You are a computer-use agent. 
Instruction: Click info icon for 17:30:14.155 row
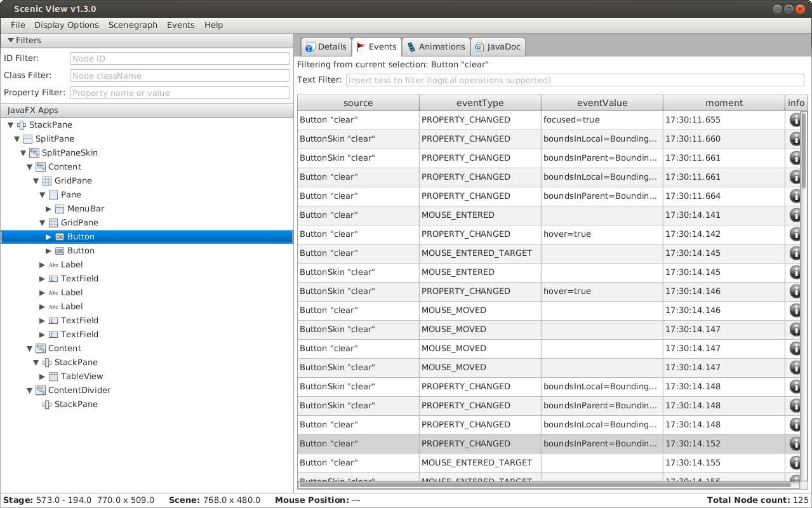tap(795, 463)
